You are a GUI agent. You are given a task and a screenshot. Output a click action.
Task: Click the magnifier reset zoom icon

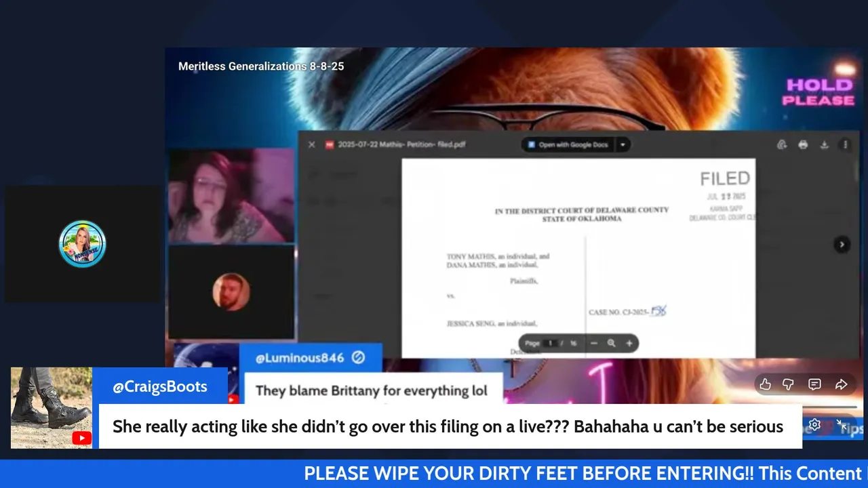click(x=612, y=344)
